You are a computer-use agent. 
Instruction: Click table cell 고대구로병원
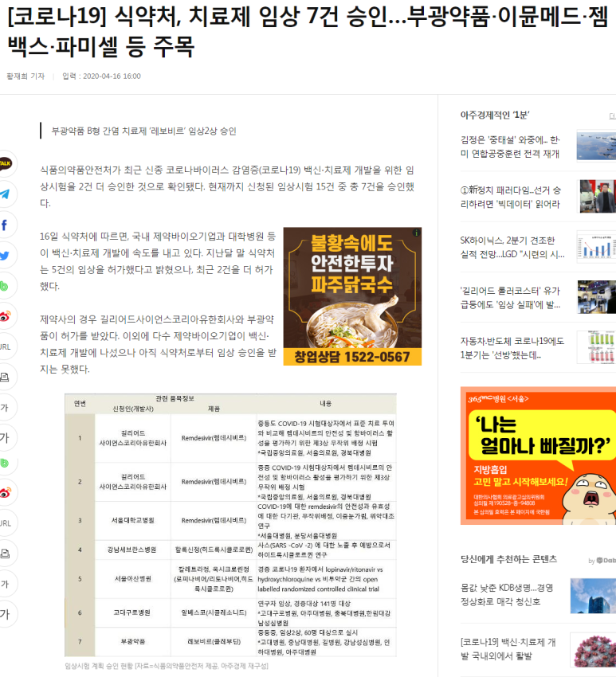(131, 612)
